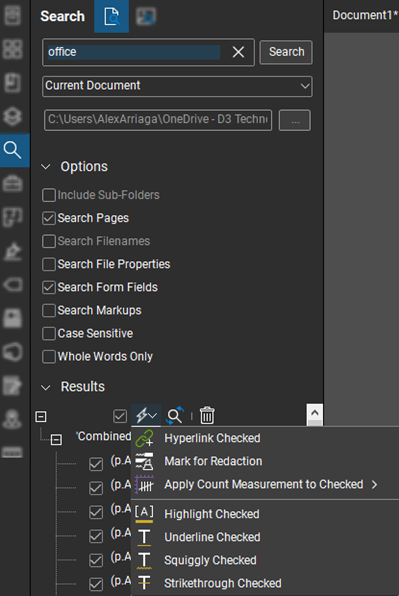The image size is (399, 596).
Task: Open the Layers panel stacked-sheets icon
Action: [13, 116]
